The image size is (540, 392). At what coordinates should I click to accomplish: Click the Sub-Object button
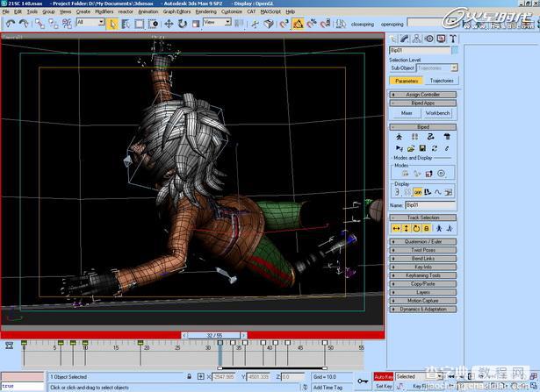click(402, 68)
